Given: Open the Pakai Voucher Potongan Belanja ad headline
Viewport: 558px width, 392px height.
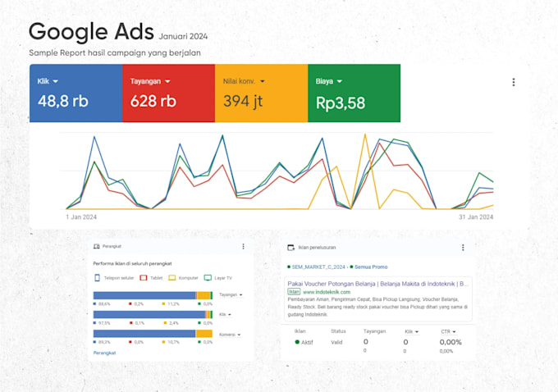Looking at the screenshot, I should click(378, 284).
